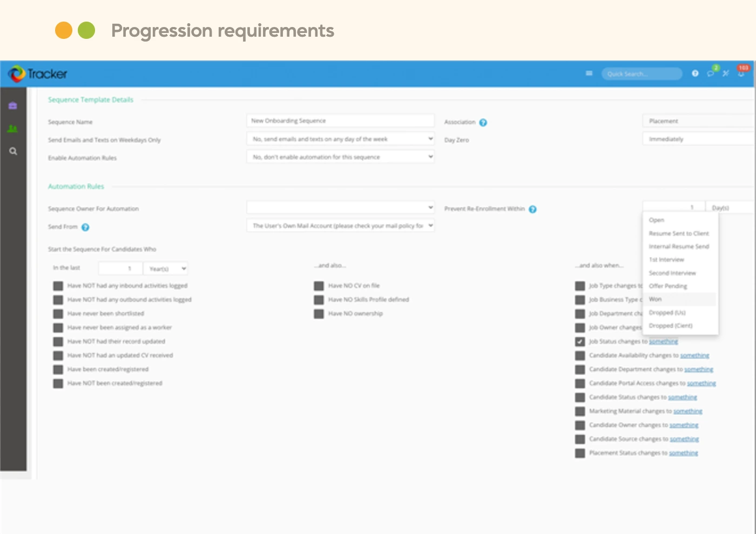Open the Year(s) period dropdown

click(x=166, y=268)
